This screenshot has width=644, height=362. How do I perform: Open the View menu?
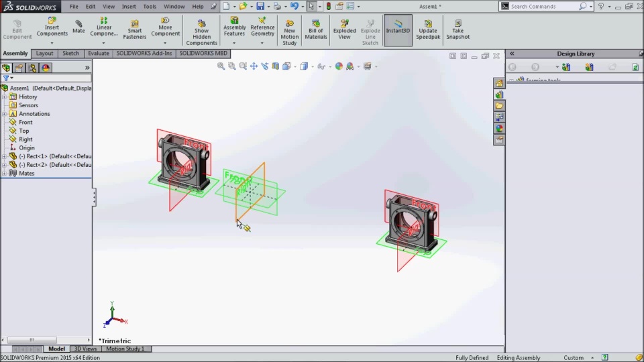click(109, 7)
